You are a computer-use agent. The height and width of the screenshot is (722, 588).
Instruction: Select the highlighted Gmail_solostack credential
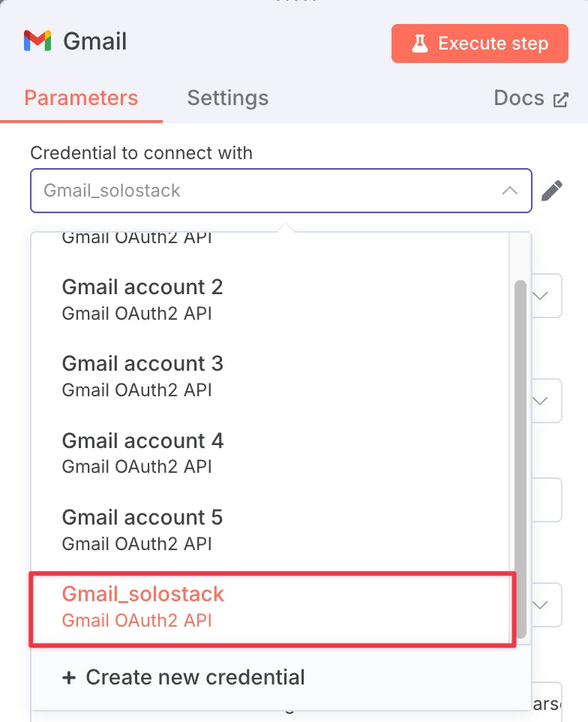coord(272,608)
